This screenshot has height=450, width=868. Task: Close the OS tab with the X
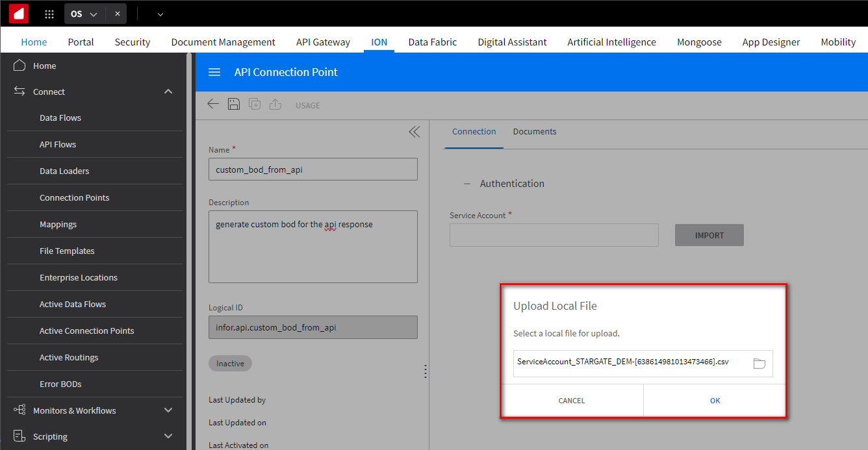(117, 14)
